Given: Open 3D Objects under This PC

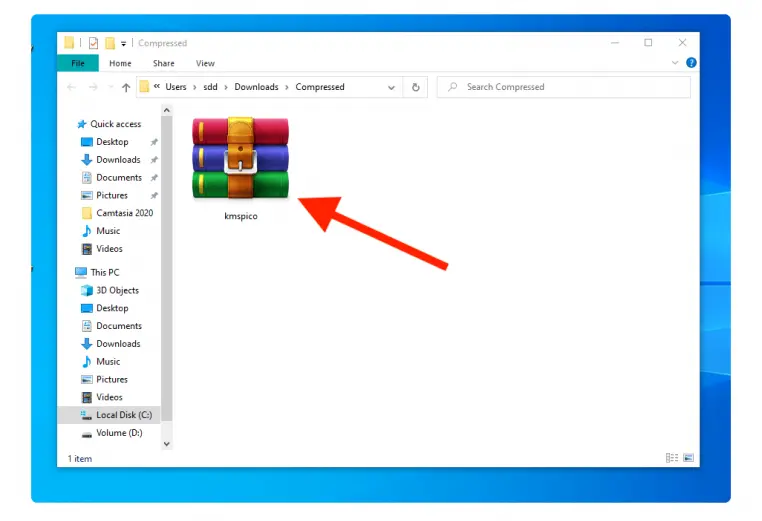Looking at the screenshot, I should pyautogui.click(x=117, y=290).
